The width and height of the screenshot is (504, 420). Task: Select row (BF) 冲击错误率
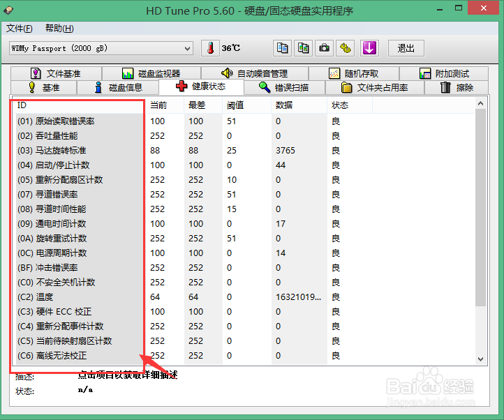tap(244, 268)
